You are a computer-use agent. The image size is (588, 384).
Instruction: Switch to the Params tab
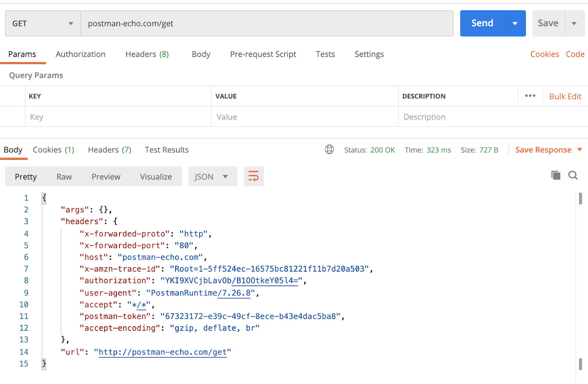[22, 54]
